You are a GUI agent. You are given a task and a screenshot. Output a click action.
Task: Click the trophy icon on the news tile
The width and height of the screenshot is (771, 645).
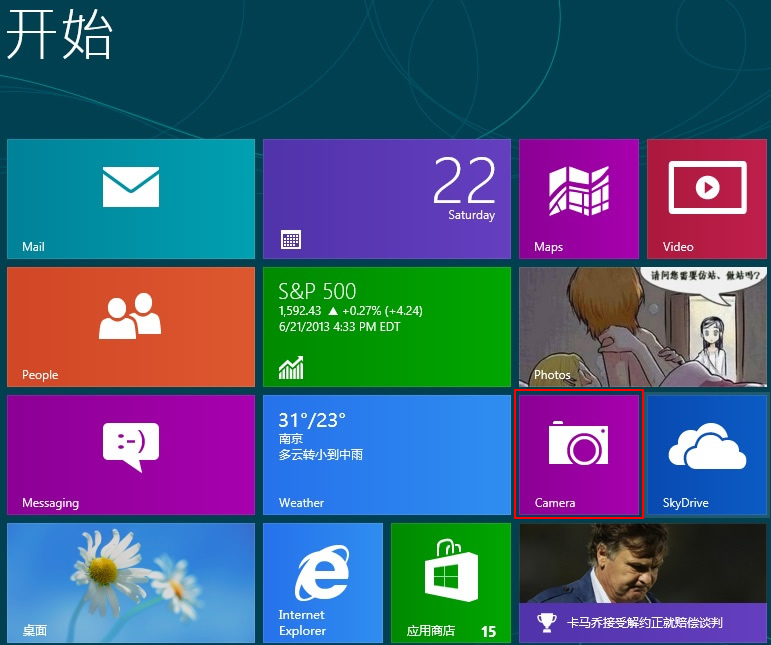546,623
